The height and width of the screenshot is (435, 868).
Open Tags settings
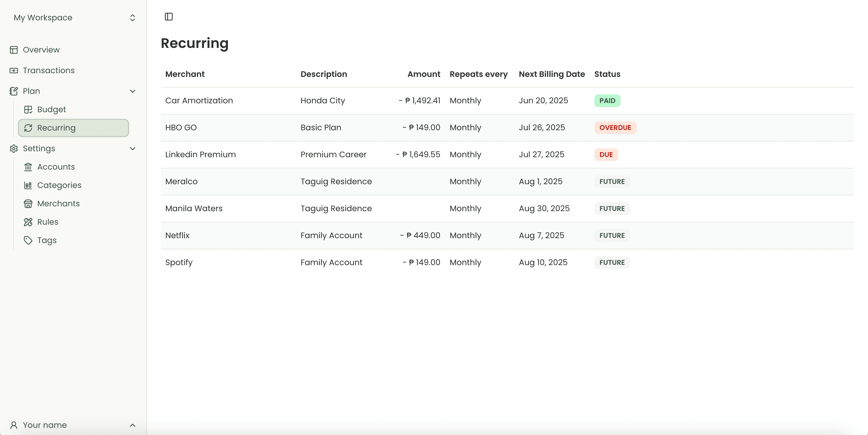point(47,240)
